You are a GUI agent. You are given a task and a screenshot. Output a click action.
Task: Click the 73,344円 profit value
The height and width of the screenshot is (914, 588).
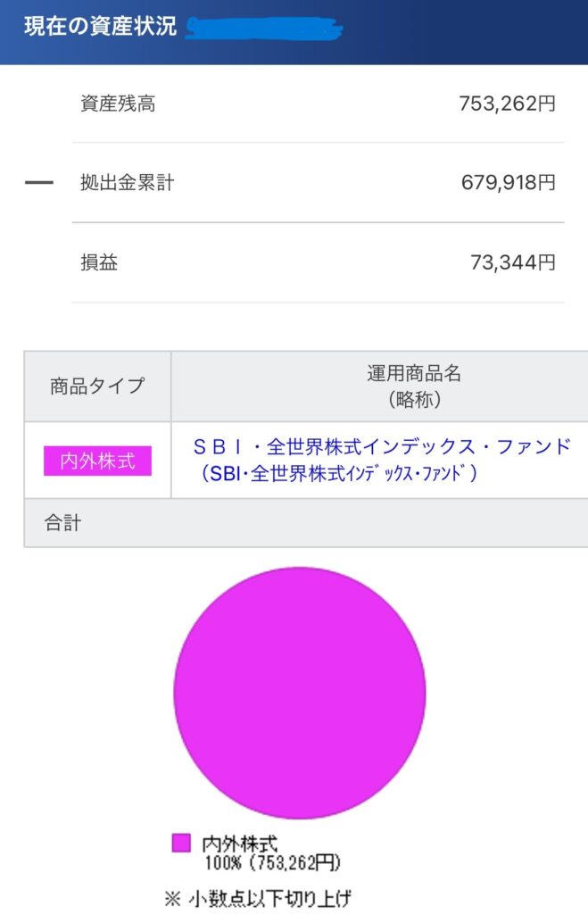point(513,262)
